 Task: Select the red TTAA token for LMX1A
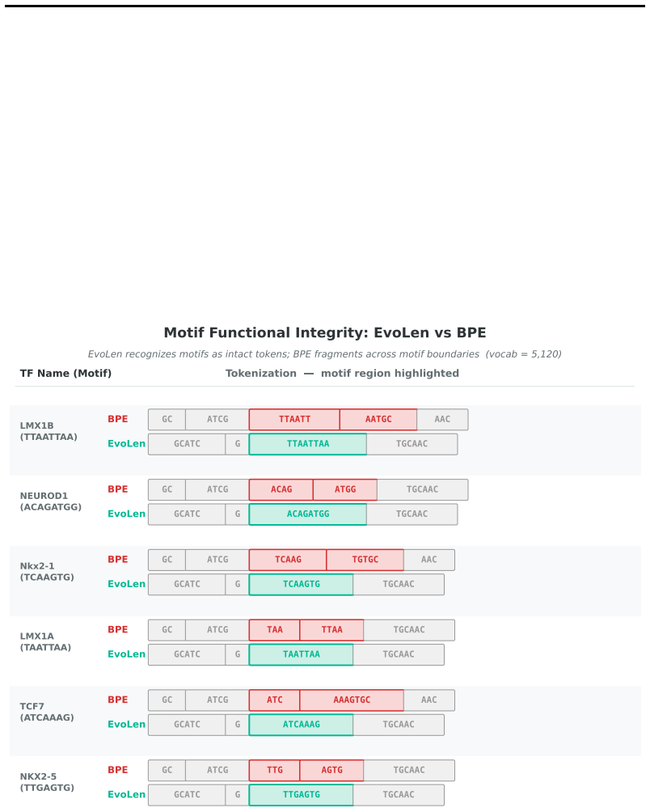[x=331, y=630]
